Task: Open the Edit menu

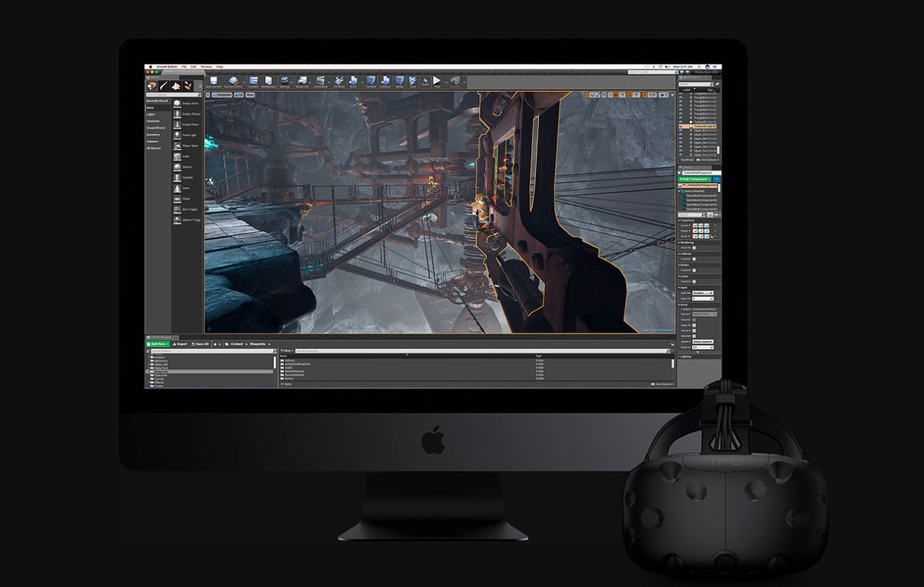Action: 193,67
